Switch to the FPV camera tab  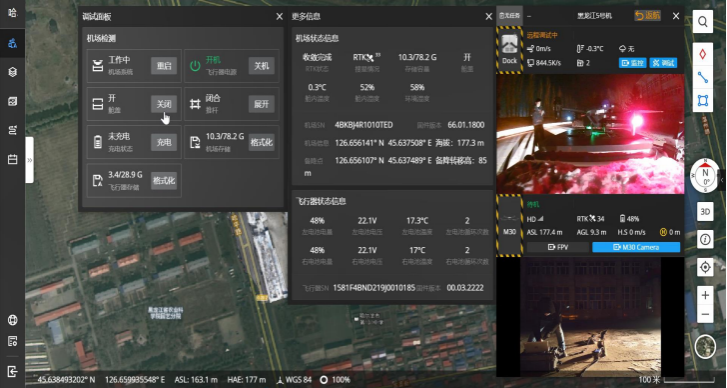point(558,247)
